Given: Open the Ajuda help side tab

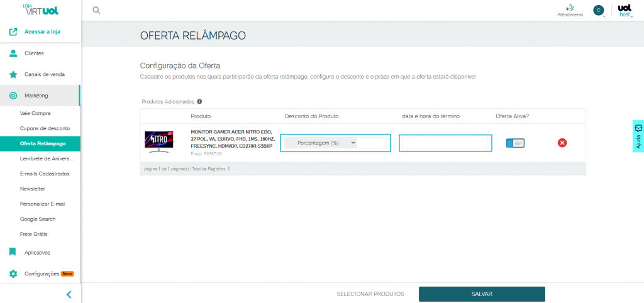Looking at the screenshot, I should 638,136.
